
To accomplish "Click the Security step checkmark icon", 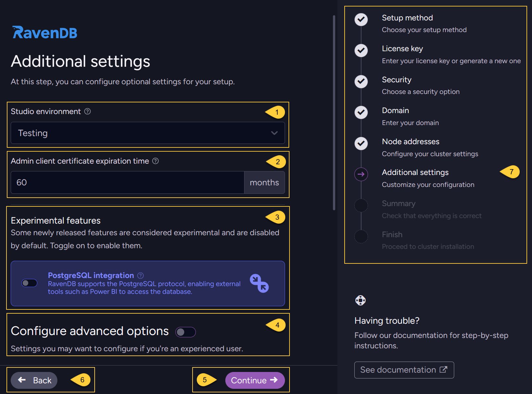I will [361, 82].
